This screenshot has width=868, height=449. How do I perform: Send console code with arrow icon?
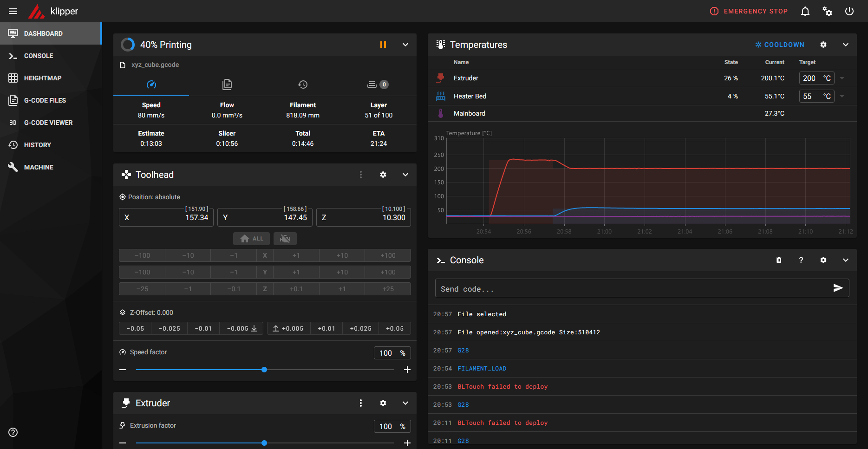[838, 288]
